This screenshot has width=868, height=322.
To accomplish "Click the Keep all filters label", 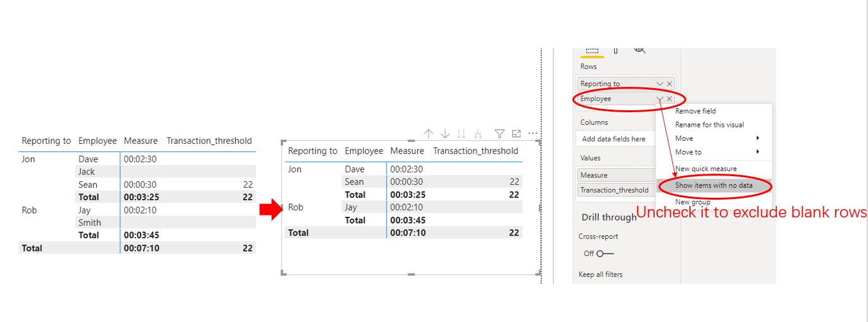I will (600, 274).
